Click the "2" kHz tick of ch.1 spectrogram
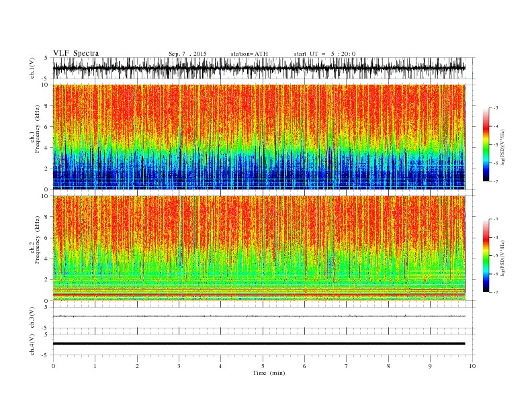 pos(47,169)
